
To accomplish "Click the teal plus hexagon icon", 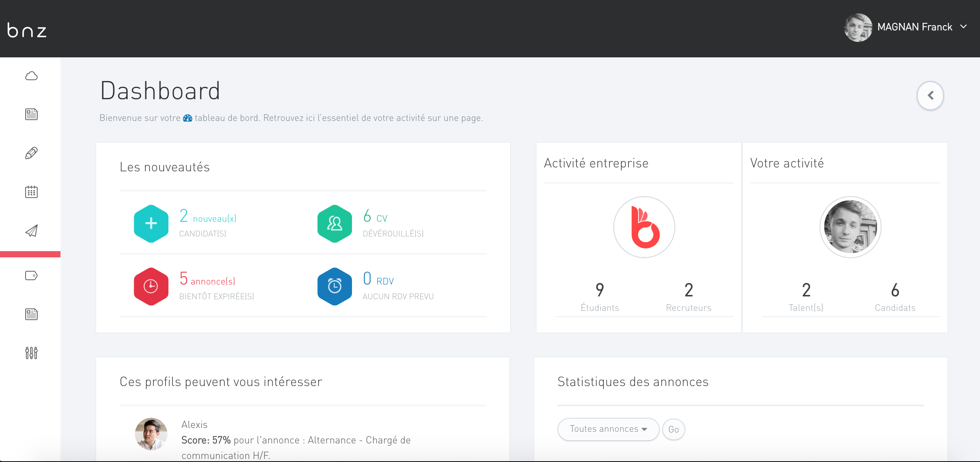I will coord(151,224).
